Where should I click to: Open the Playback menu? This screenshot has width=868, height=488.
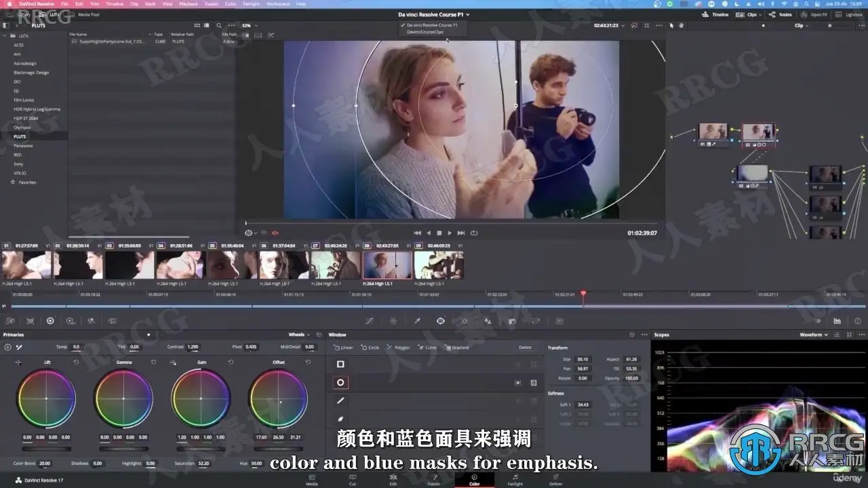pos(189,3)
